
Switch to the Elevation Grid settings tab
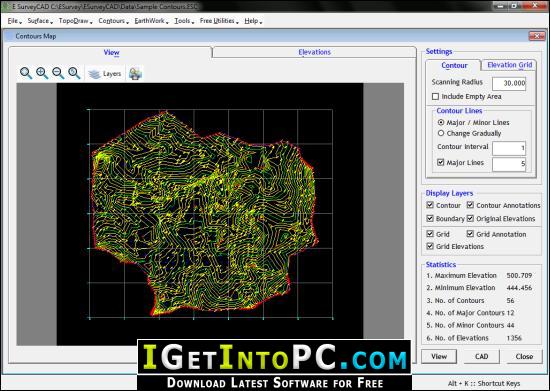(x=509, y=65)
